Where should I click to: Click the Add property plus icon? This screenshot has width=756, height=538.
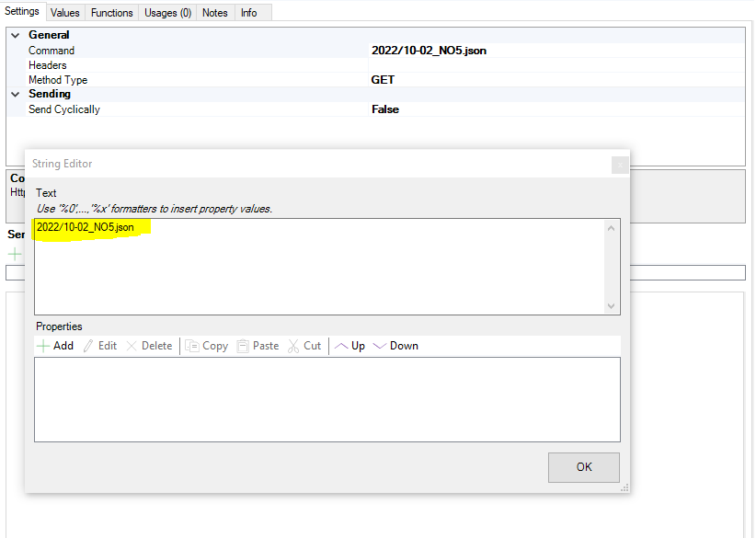click(x=43, y=346)
